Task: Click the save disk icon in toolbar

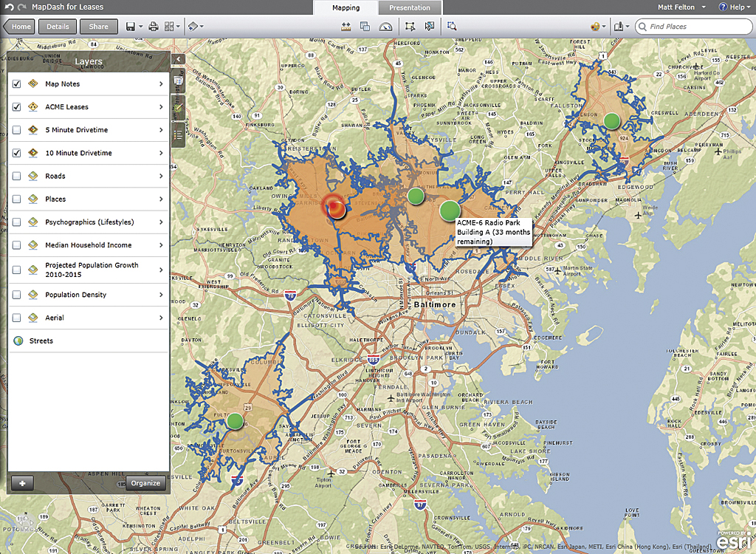Action: [130, 27]
